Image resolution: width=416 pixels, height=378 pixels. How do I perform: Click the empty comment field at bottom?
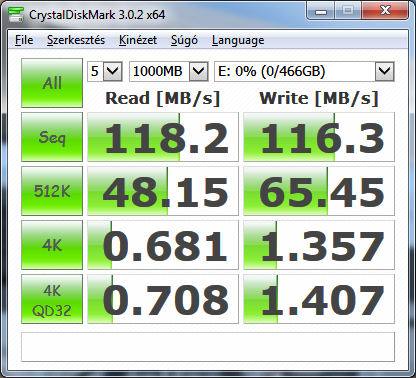[208, 347]
